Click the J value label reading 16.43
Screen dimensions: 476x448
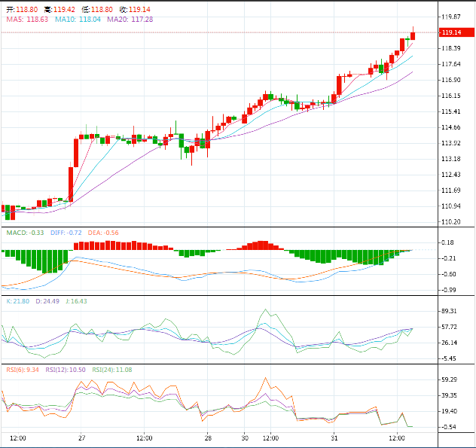pos(75,301)
